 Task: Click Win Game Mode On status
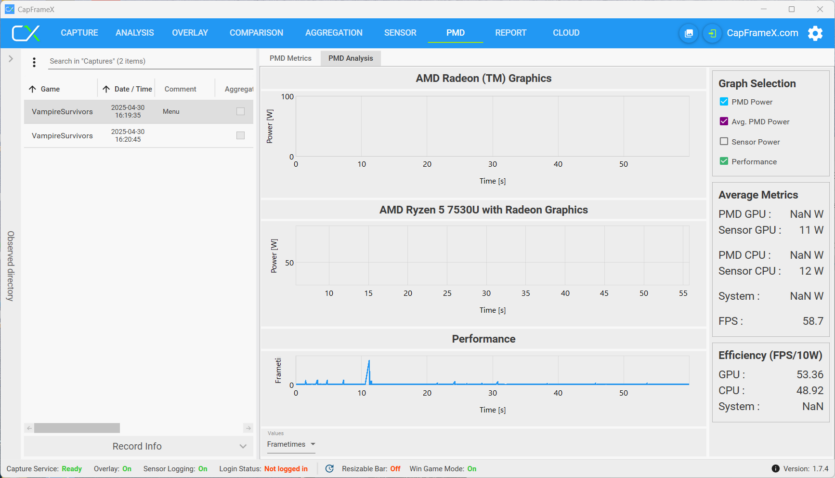[x=443, y=468]
